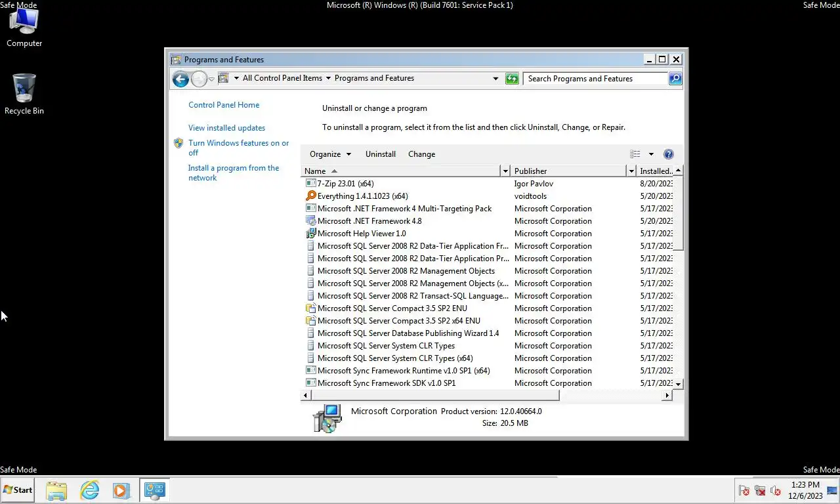Screen dimensions: 840x504
Task: Open the Name column filter dropdown
Action: pyautogui.click(x=505, y=171)
